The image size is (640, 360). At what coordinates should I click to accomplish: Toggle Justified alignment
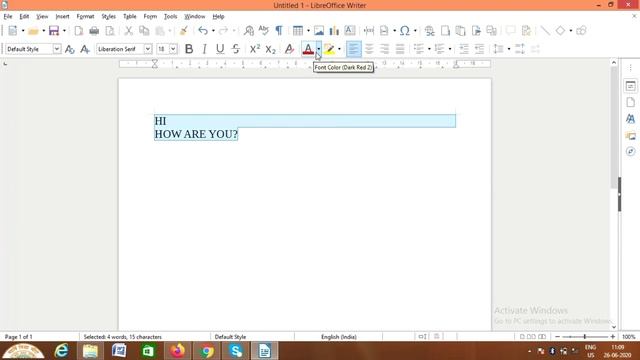point(400,49)
